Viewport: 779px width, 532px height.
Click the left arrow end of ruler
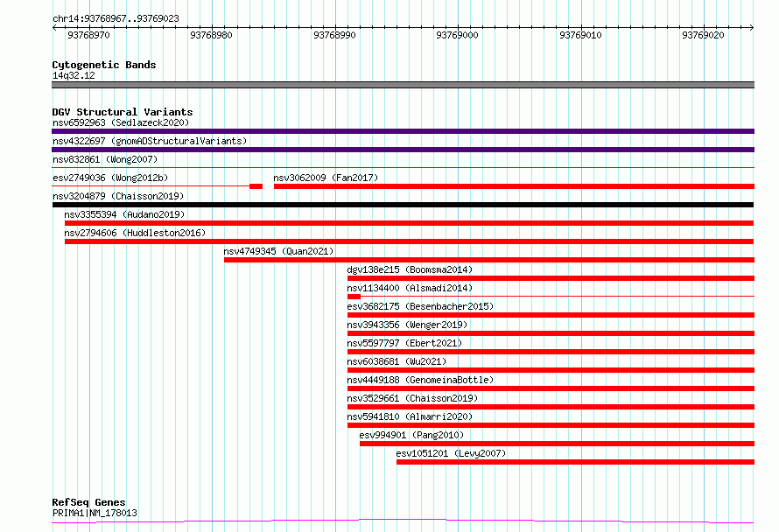(x=54, y=27)
